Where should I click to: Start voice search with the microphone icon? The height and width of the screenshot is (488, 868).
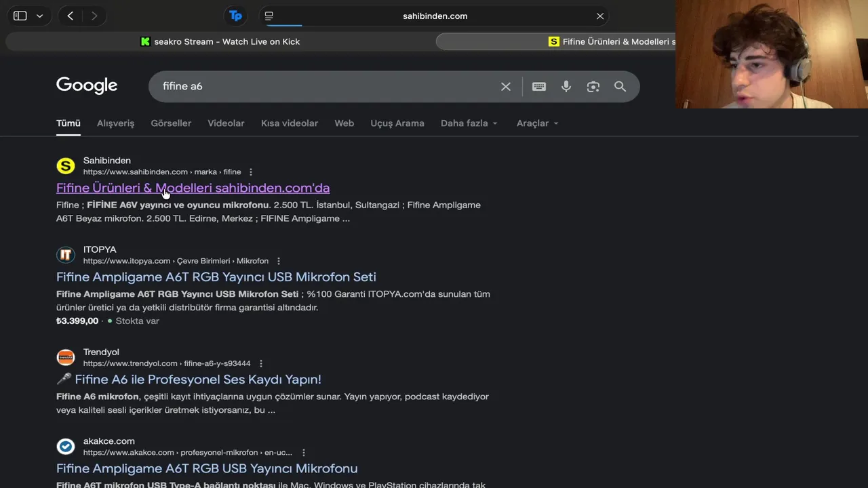point(566,86)
